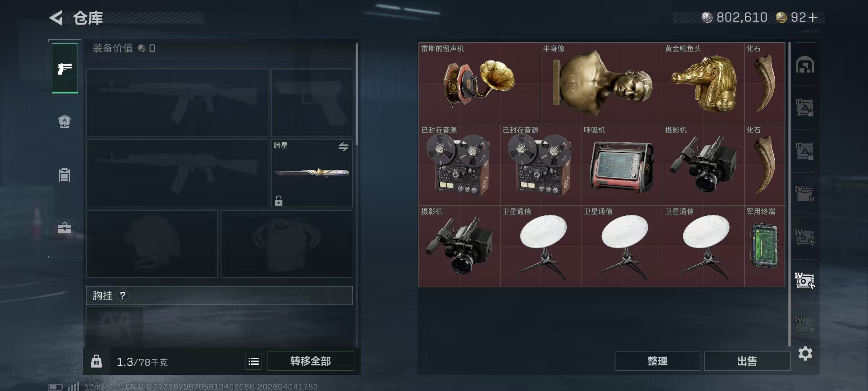Swap the 暗星 knife using arrows icon
Screen dimensions: 868x391
coord(343,146)
